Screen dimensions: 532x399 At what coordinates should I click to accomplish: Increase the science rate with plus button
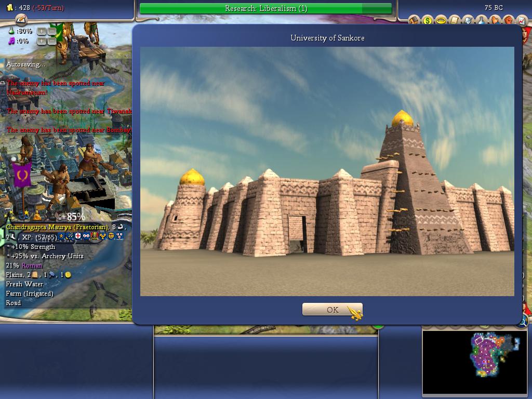(42, 31)
